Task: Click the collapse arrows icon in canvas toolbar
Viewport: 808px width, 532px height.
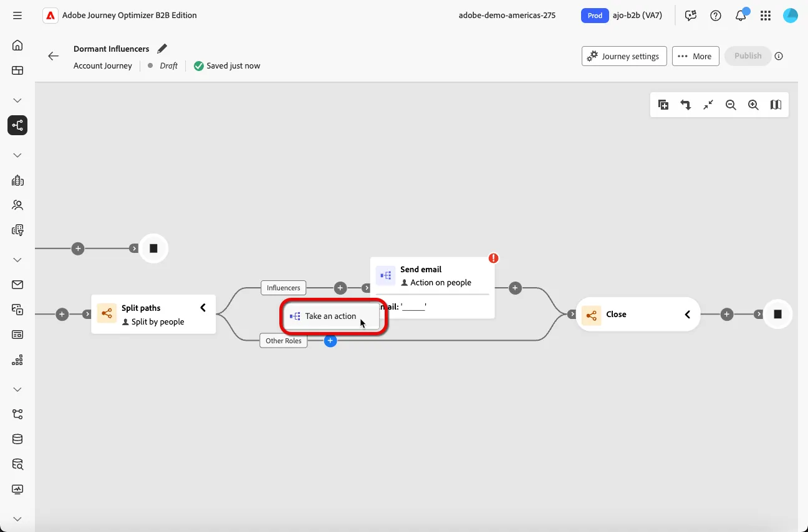Action: [708, 105]
